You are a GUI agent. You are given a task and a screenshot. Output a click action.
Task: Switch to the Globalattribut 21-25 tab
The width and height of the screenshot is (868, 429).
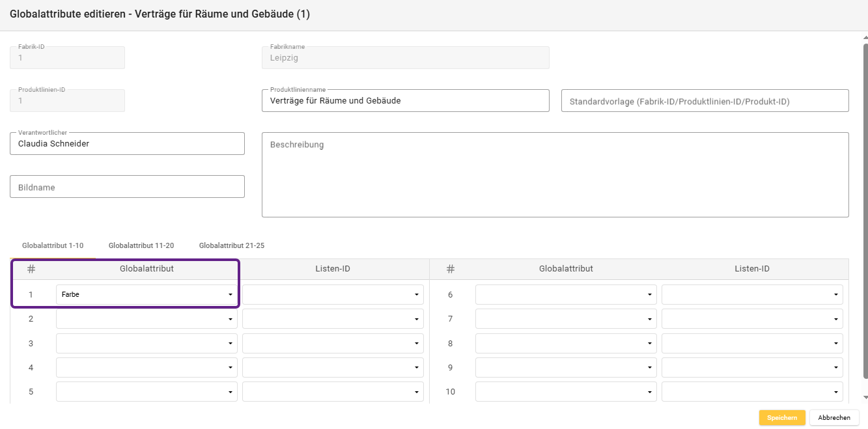(232, 246)
